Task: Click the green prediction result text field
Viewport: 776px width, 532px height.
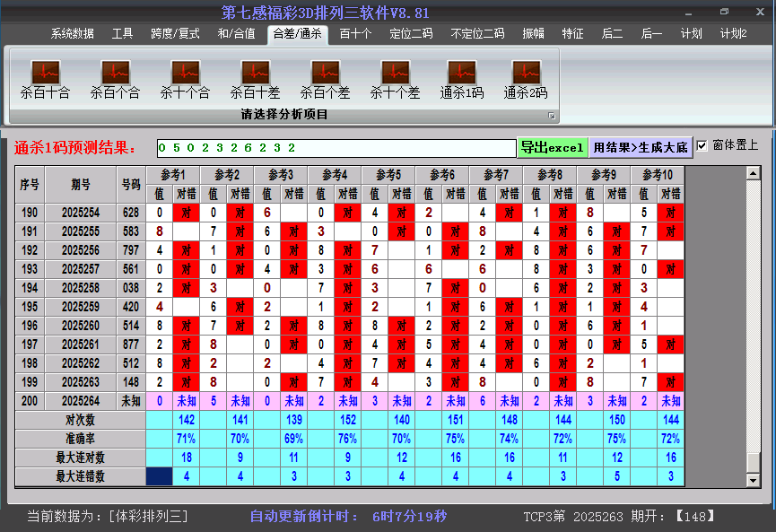Action: [x=336, y=147]
